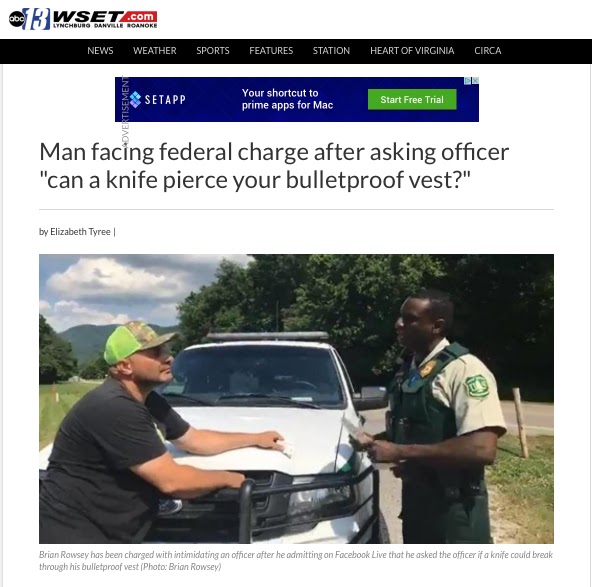Screen dimensions: 592x587
Task: Open the article photo of the officer
Action: pyautogui.click(x=296, y=399)
